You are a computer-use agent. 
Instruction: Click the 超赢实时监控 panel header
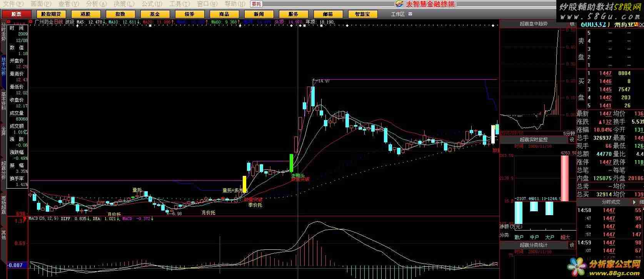click(x=534, y=140)
